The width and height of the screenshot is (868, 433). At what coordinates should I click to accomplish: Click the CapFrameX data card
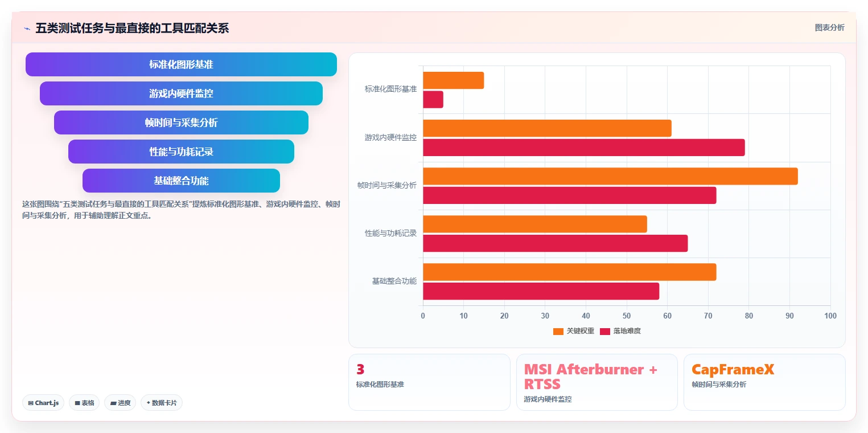764,382
